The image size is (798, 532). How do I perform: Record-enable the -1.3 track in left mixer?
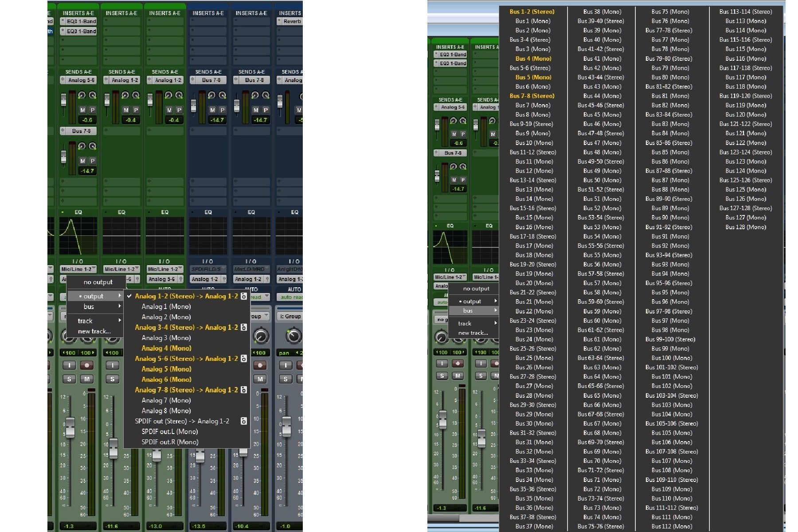point(87,365)
